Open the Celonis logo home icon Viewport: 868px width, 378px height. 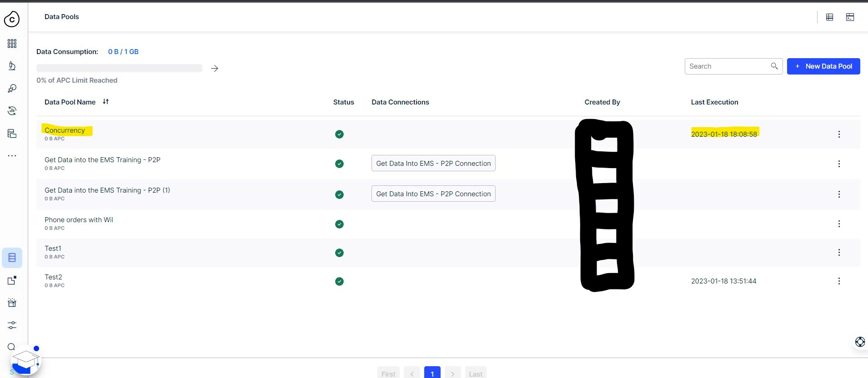pos(12,19)
